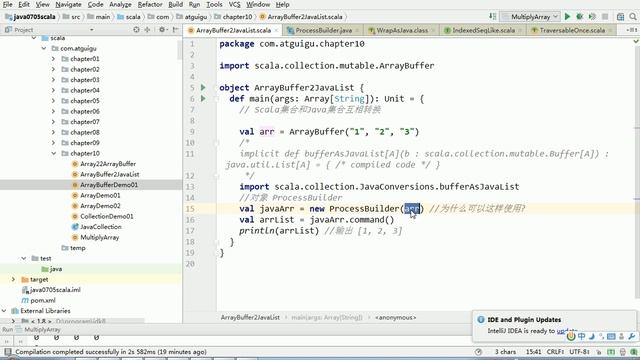Open the File menu

pyautogui.click(x=7, y=4)
